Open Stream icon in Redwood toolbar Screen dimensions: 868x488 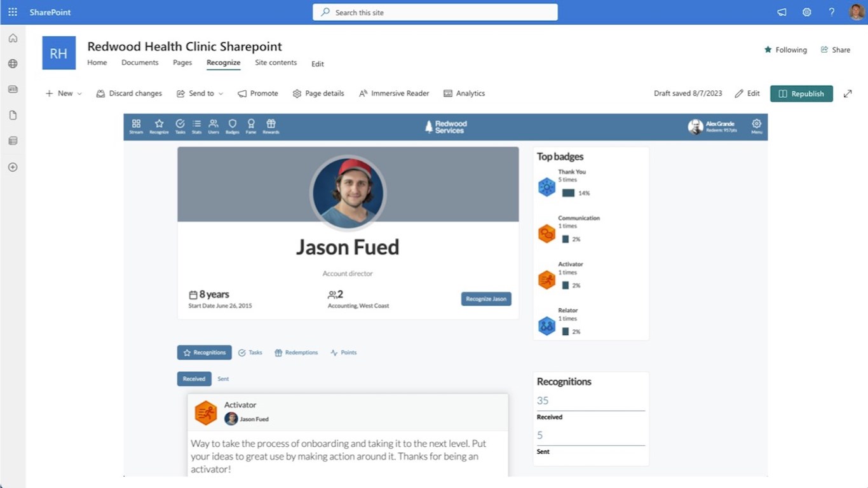[x=136, y=126]
